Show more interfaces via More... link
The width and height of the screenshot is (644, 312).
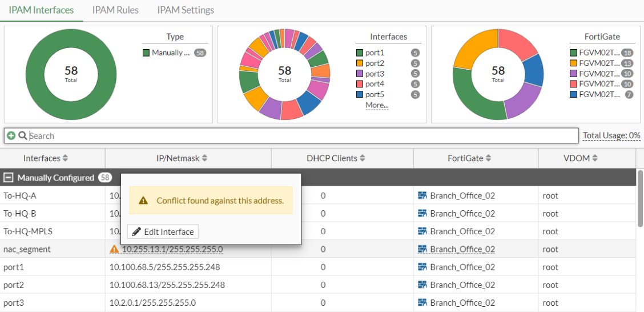(377, 105)
